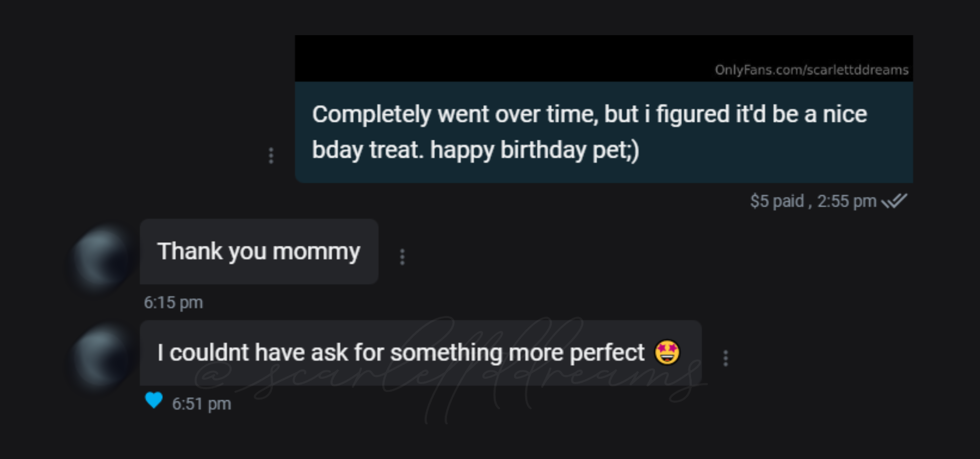Click the OnlyFans.com/scarlettddreams watermark link
The width and height of the screenshot is (980, 459).
tap(812, 70)
